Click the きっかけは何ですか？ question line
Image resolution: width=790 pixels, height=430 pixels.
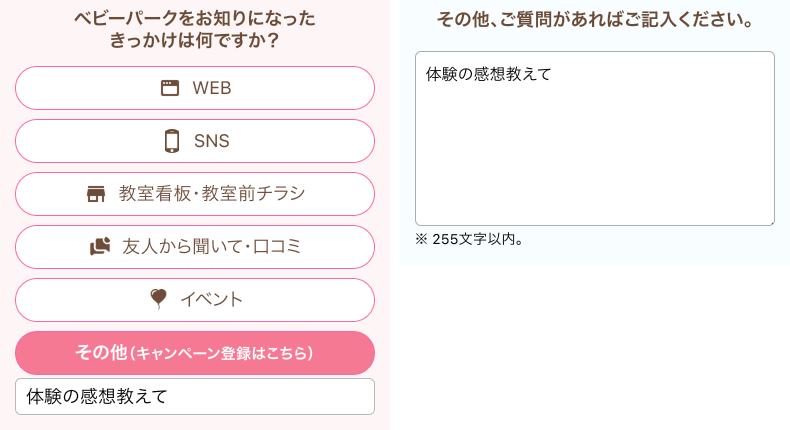coord(195,42)
